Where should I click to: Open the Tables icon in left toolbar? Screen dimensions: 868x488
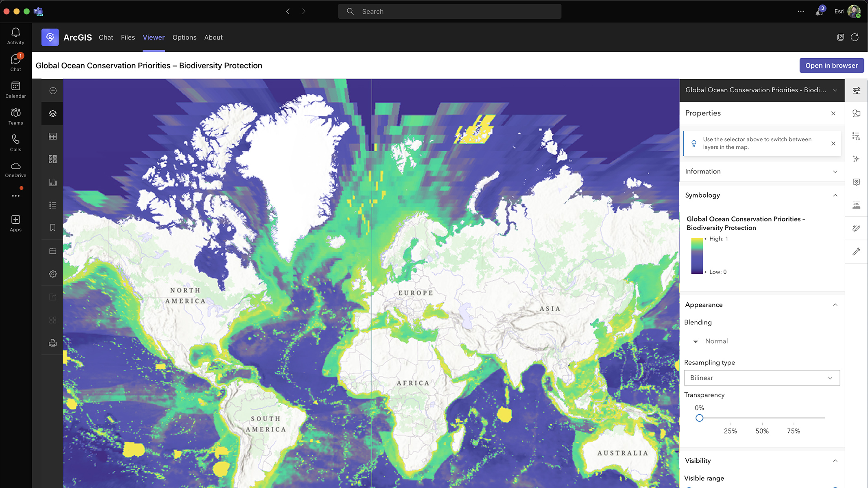(x=53, y=136)
